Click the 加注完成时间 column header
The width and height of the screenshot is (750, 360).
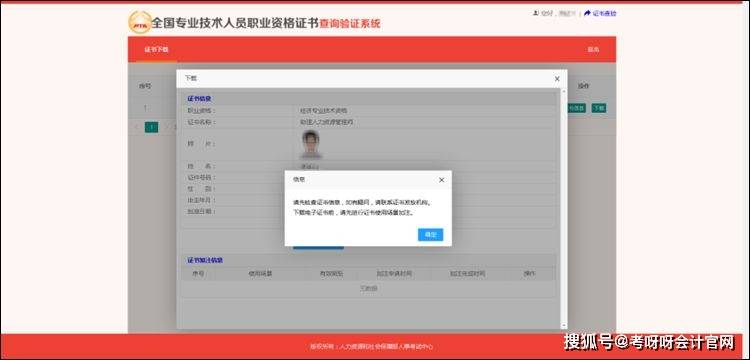(x=467, y=274)
